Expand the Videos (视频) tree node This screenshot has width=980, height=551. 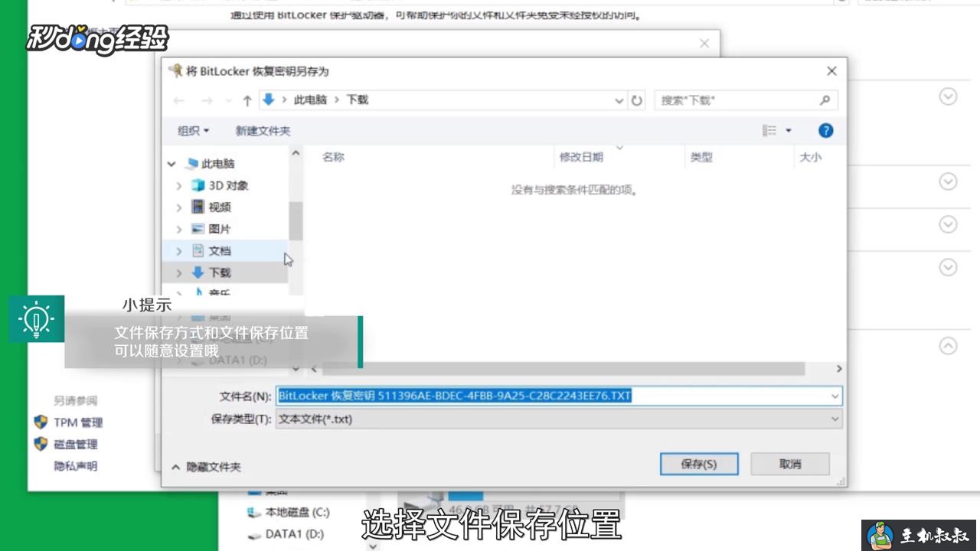179,207
